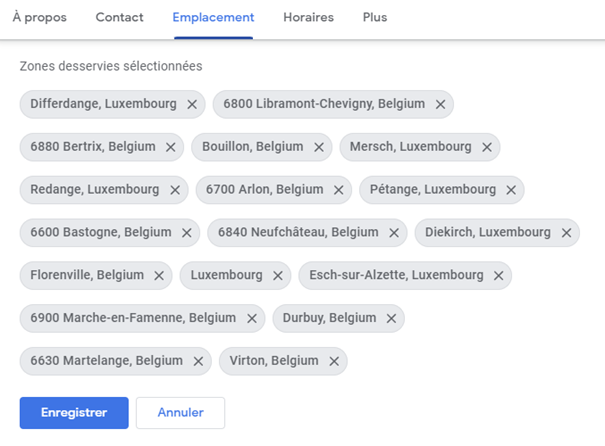The height and width of the screenshot is (446, 605).
Task: Open the Plus tab
Action: (375, 18)
